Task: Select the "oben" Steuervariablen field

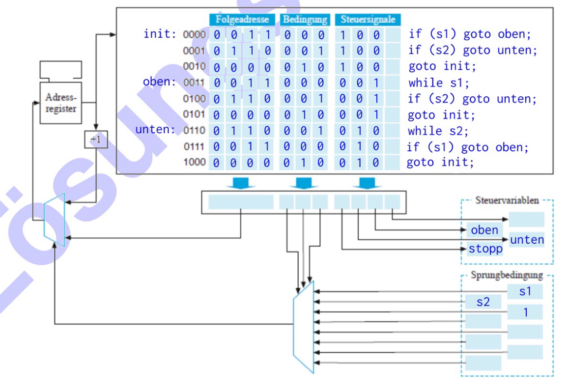Action: point(484,230)
